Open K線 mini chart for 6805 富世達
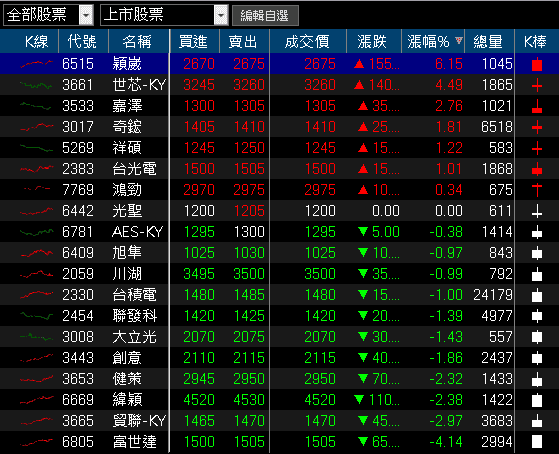Image resolution: width=559 pixels, height=454 pixels. [x=37, y=443]
